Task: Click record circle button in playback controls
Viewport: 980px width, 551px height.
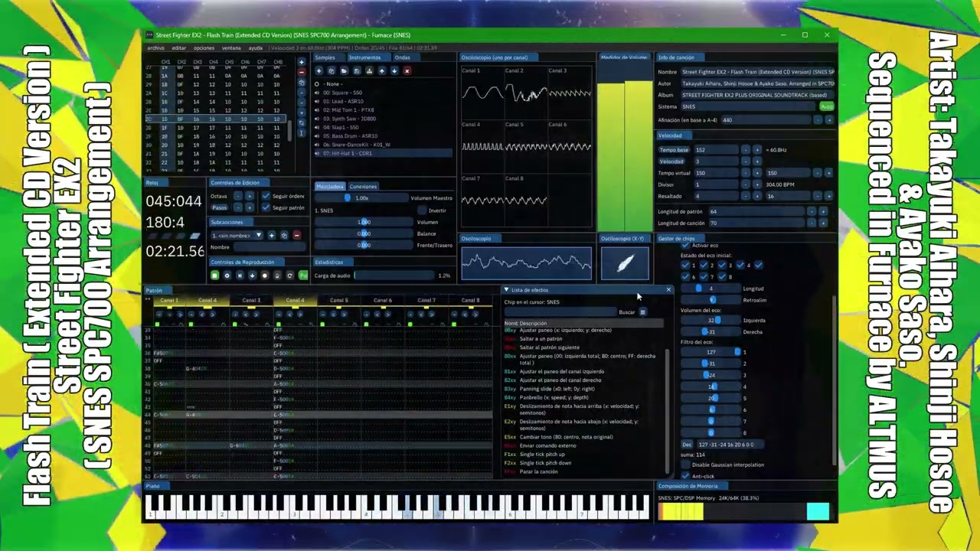Action: coord(265,275)
